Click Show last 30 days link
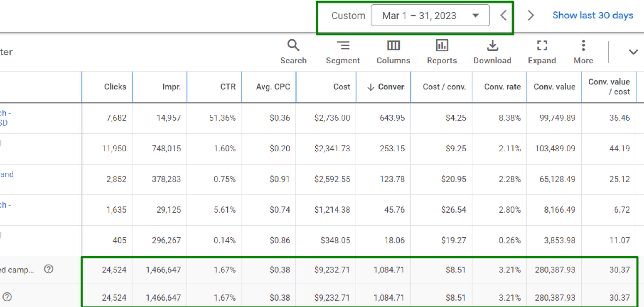 593,15
